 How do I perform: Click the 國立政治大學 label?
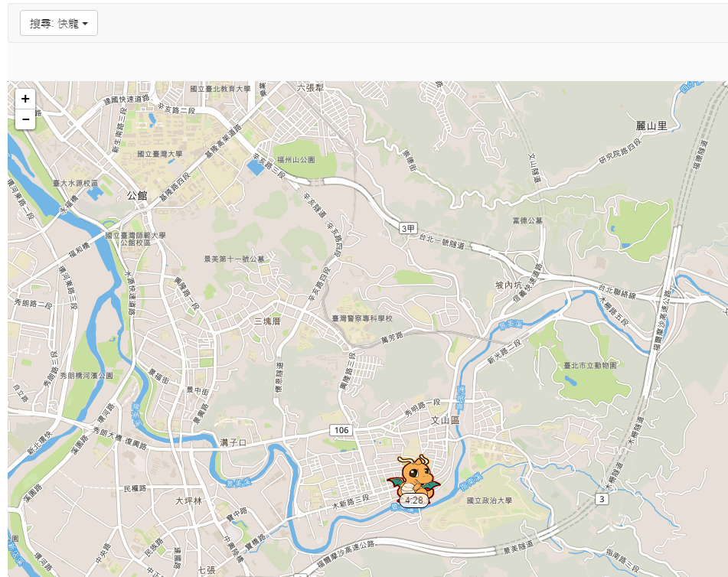[489, 500]
